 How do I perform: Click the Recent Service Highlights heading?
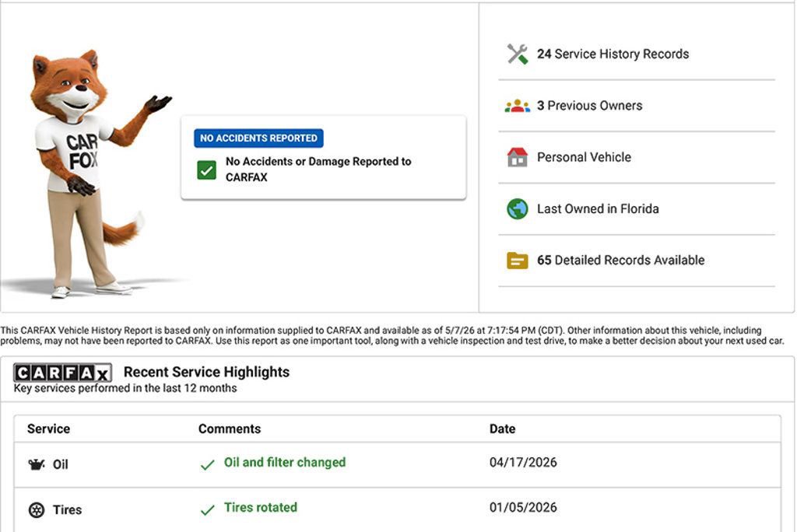pos(206,372)
